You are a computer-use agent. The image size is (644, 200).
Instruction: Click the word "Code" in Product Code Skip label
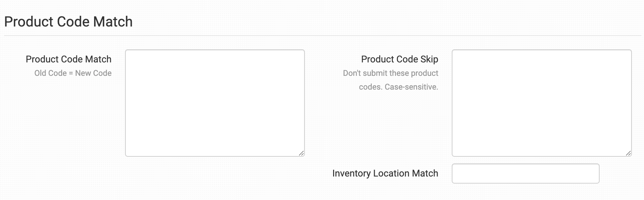coord(404,59)
